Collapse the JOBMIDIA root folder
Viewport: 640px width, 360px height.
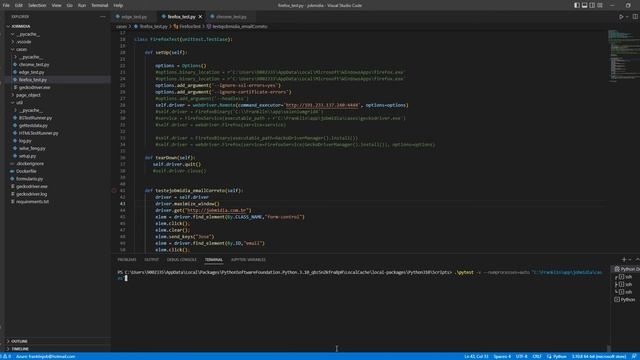20,26
